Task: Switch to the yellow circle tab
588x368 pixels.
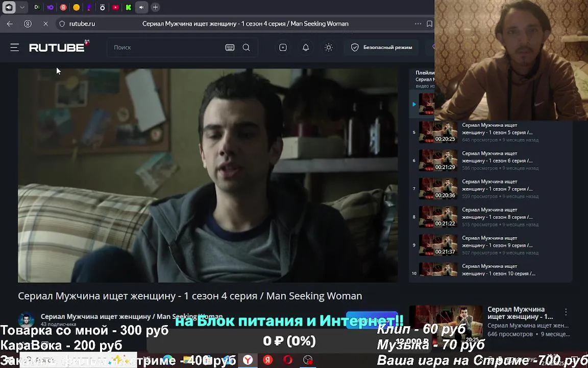Action: click(x=77, y=7)
